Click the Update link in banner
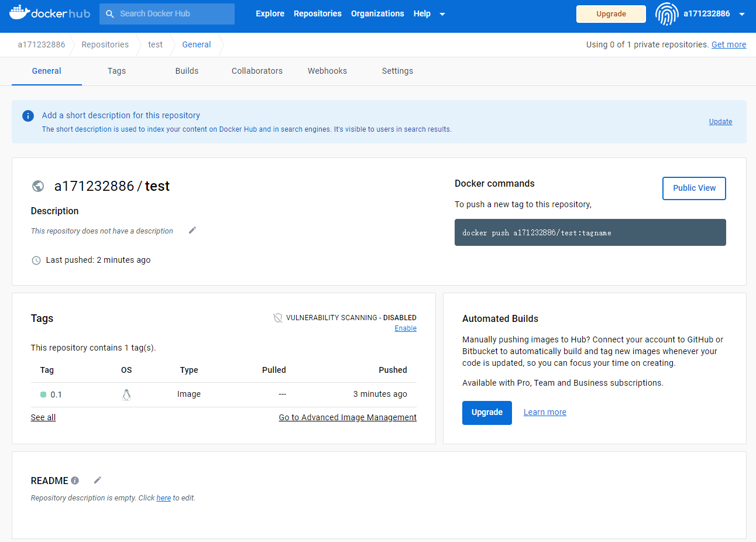This screenshot has width=756, height=542. (720, 122)
